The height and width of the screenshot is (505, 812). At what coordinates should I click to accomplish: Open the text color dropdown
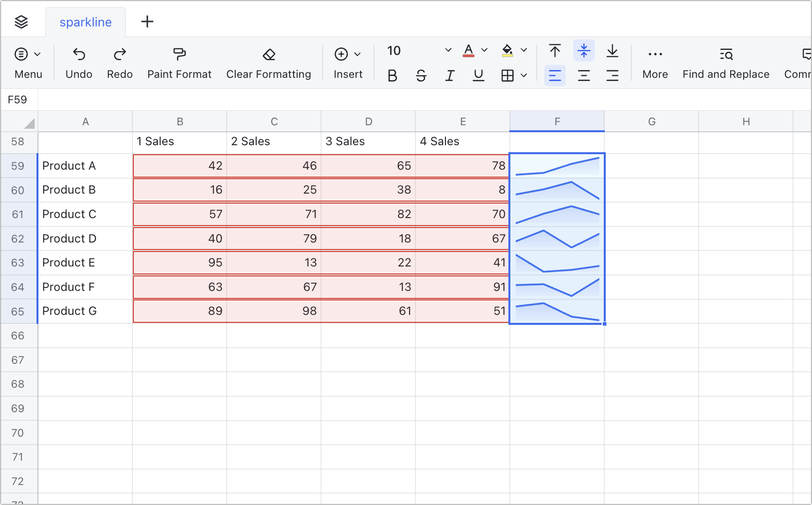coord(484,50)
